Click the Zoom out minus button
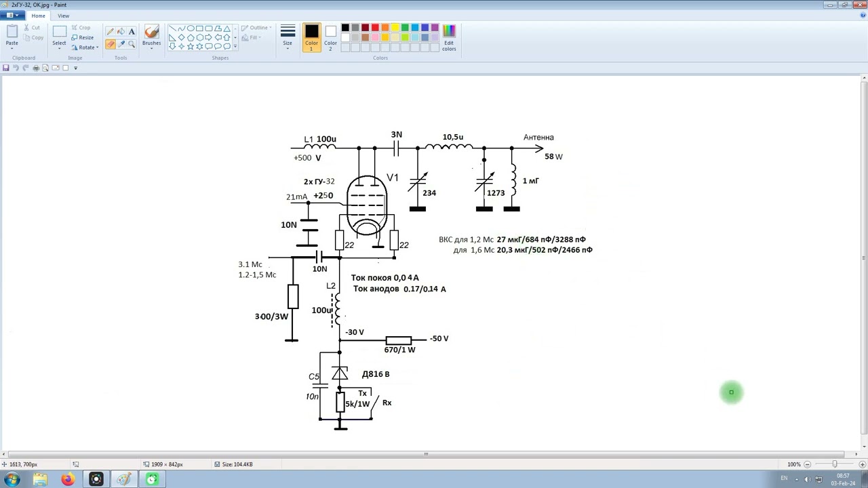The width and height of the screenshot is (868, 488). (x=808, y=464)
